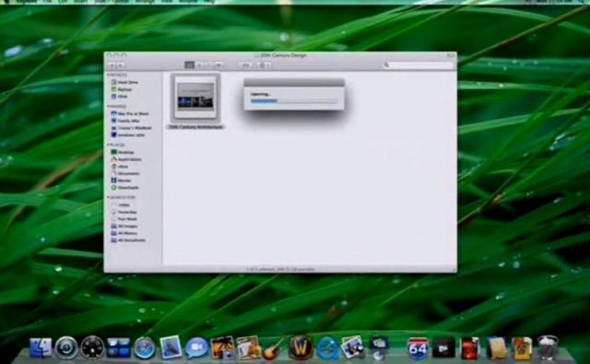Launch Preview from the Dock
Screen dimensions: 590x364
pos(352,347)
